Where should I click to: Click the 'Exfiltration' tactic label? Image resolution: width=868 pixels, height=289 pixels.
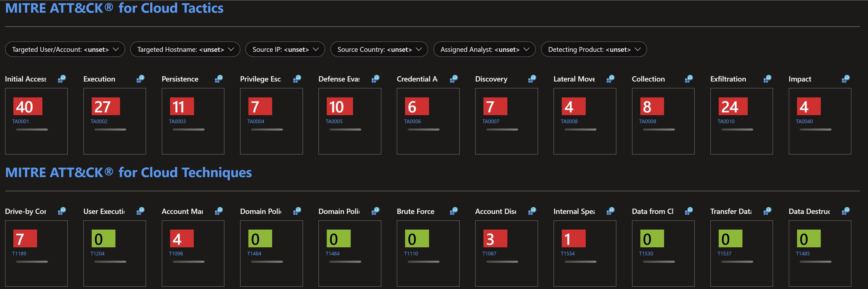coord(728,79)
